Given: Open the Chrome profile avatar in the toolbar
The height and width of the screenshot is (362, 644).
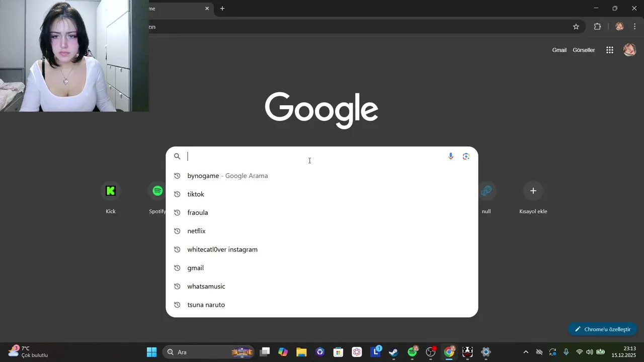Looking at the screenshot, I should (x=619, y=27).
